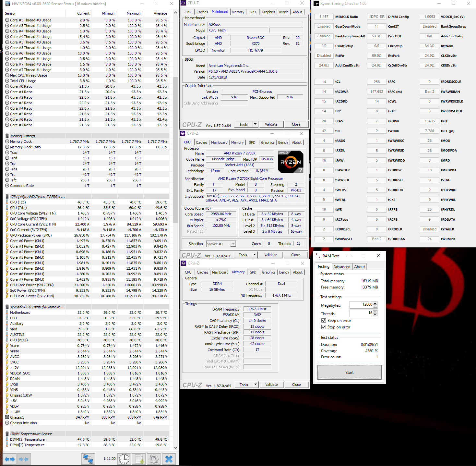Click the Coverage value 4661 % in RAM Test
The image size is (476, 466).
372,351
